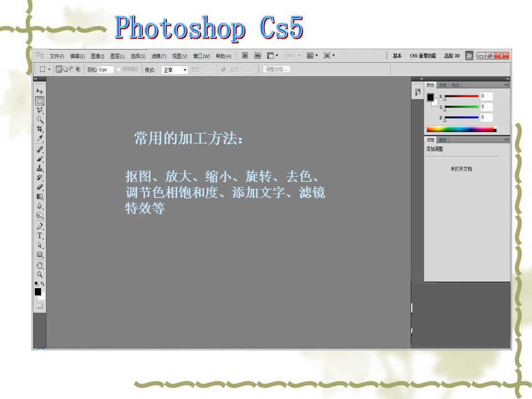Toggle Quick Mask mode at toolbox bottom
The image size is (532, 399).
pos(40,305)
